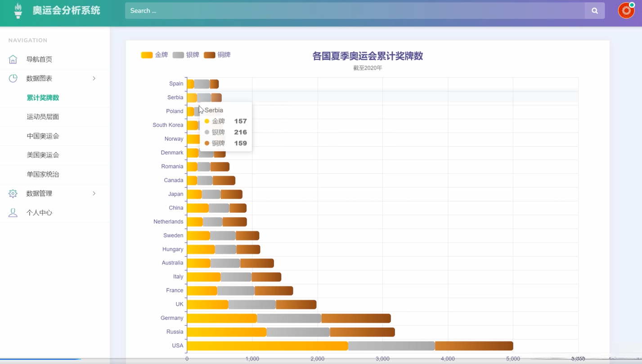The image size is (642, 364).
Task: Click the USA axis label
Action: pyautogui.click(x=178, y=346)
